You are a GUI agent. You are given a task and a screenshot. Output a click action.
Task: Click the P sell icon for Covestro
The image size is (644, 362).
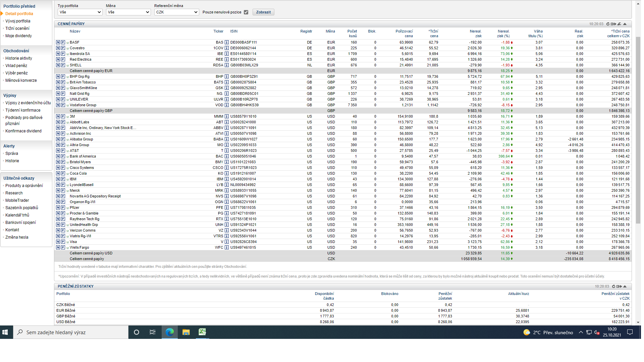click(x=63, y=48)
